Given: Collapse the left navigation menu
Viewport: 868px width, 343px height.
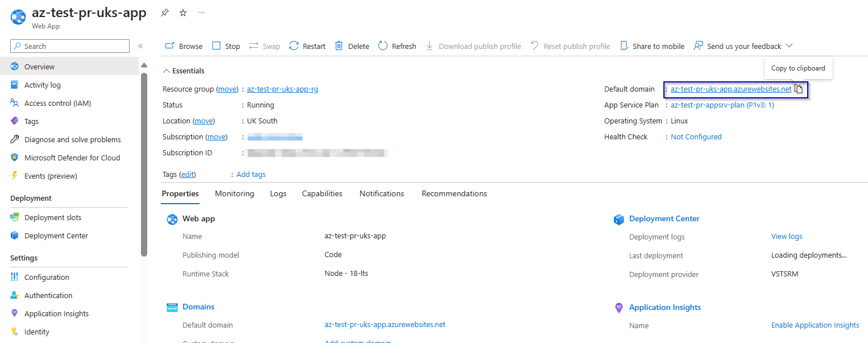Looking at the screenshot, I should click(140, 46).
